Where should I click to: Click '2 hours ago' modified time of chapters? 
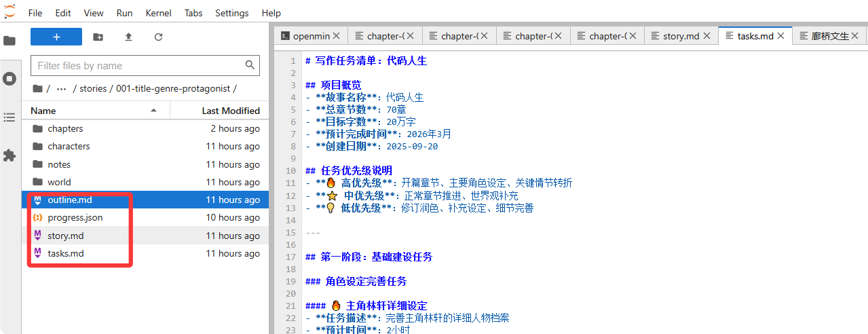click(x=235, y=128)
